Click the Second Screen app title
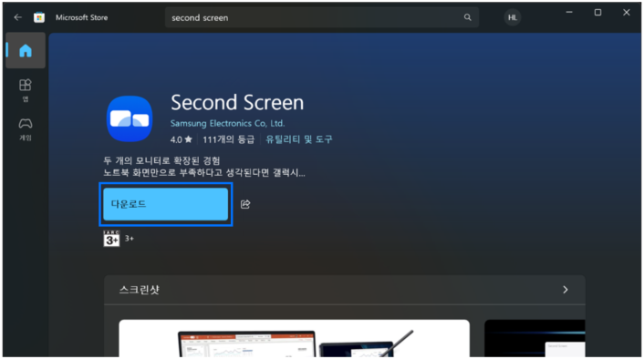This screenshot has width=644, height=359. coord(237,102)
